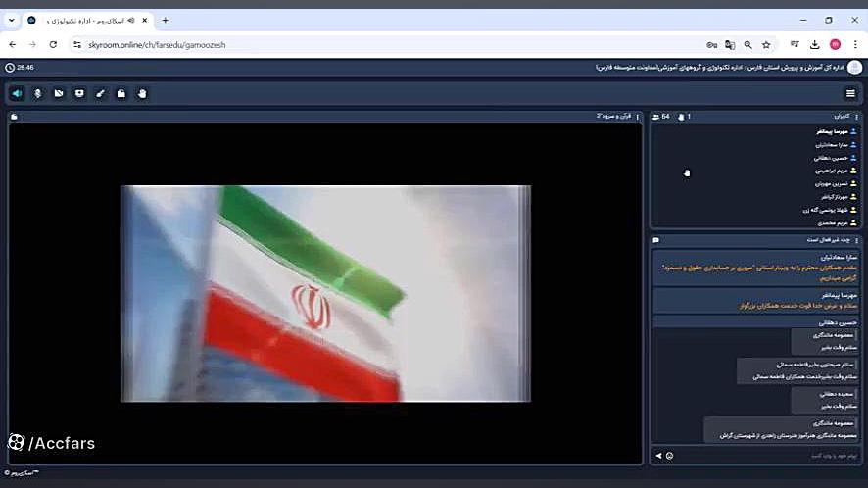Click مهرسا پیمانفر's chat greeting message
The width and height of the screenshot is (868, 488).
(797, 306)
